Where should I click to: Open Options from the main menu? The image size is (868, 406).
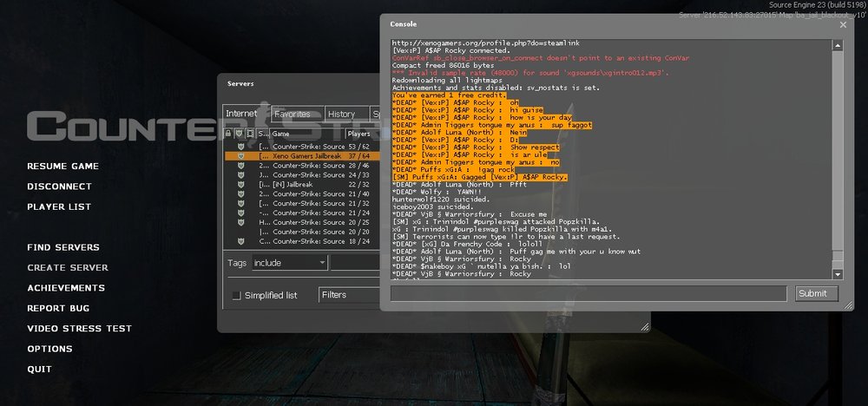coord(49,349)
